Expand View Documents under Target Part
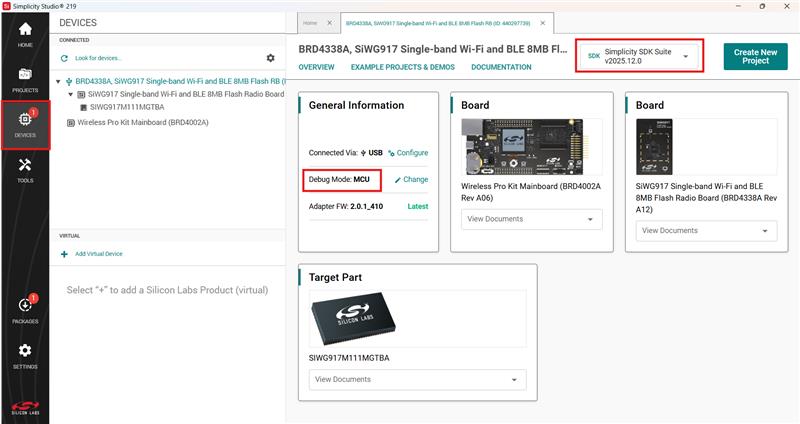The height and width of the screenshot is (424, 800). [417, 379]
